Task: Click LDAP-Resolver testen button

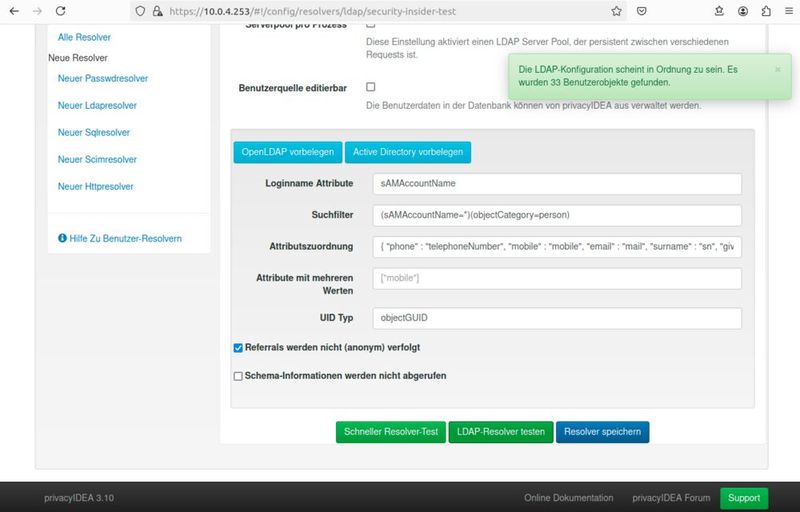Action: 501,432
